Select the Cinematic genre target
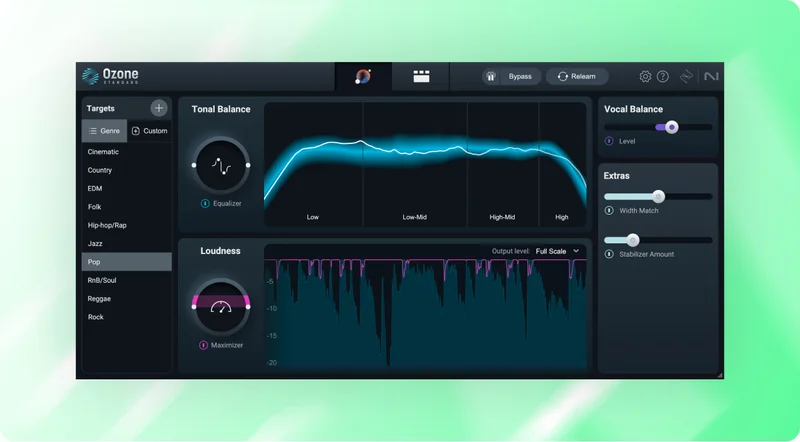Viewport: 800px width, 442px height. tap(127, 152)
